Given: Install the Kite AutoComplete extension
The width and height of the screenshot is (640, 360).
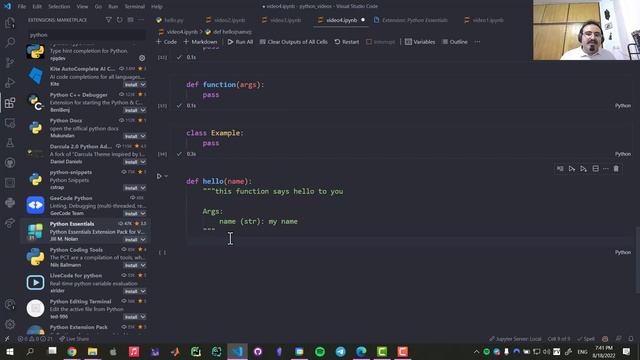Looking at the screenshot, I should 131,84.
